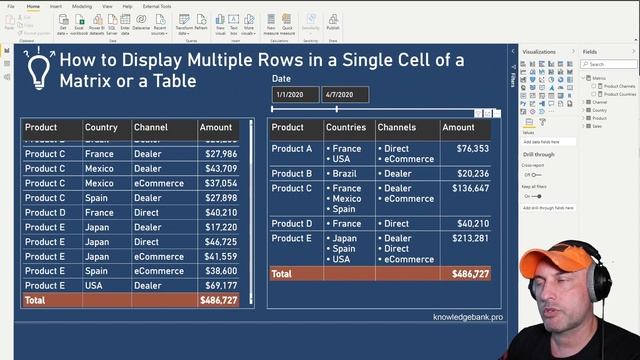
Task: Click the Countries column header
Action: point(346,127)
